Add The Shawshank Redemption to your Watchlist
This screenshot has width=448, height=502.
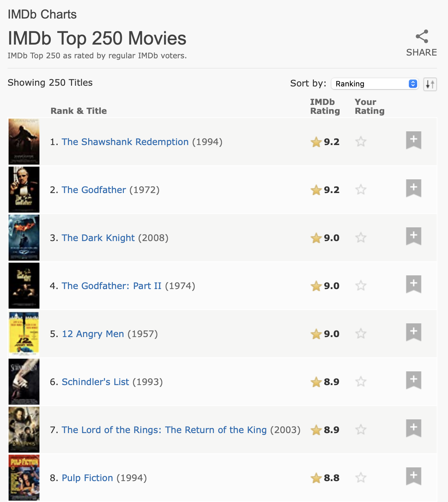pyautogui.click(x=413, y=141)
